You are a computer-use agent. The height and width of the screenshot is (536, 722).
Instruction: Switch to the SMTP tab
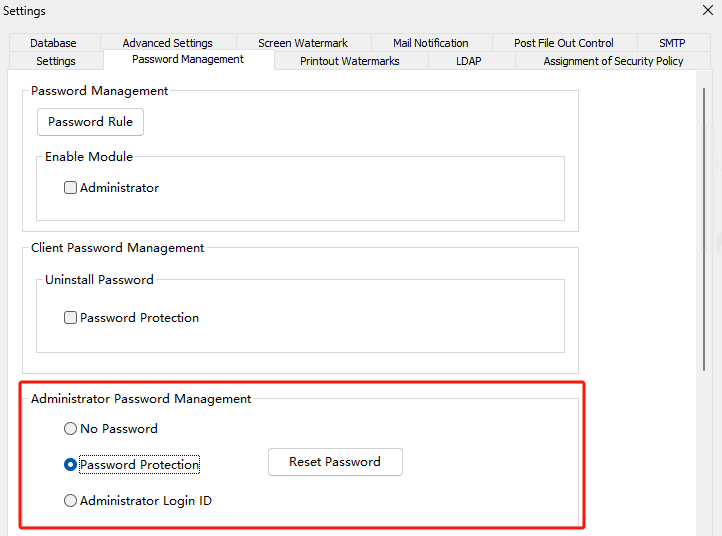tap(672, 43)
